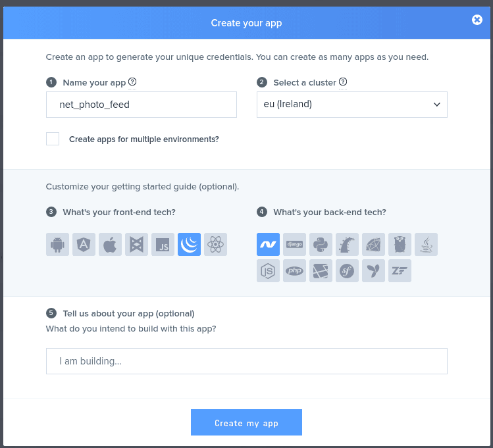Screen dimensions: 493x448
Task: Choose the Ruby back-end icon
Action: (373, 245)
